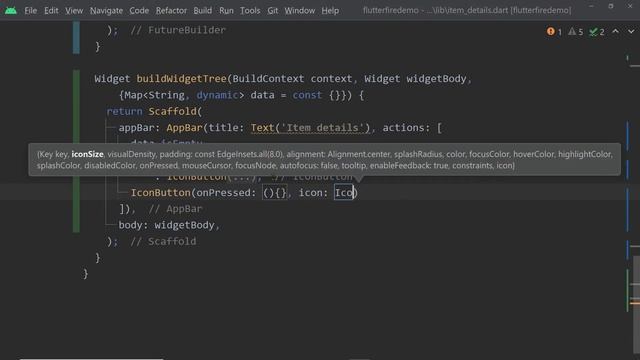
Task: Click orange warning stripe in error gutter
Action: pyautogui.click(x=635, y=303)
